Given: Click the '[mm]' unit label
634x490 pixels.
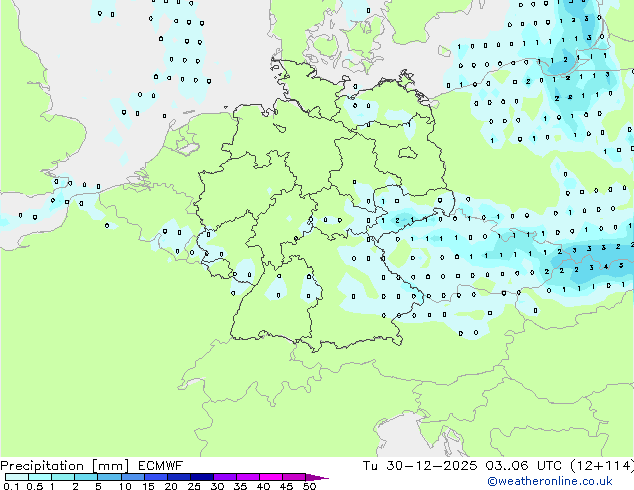Looking at the screenshot, I should (x=111, y=466).
